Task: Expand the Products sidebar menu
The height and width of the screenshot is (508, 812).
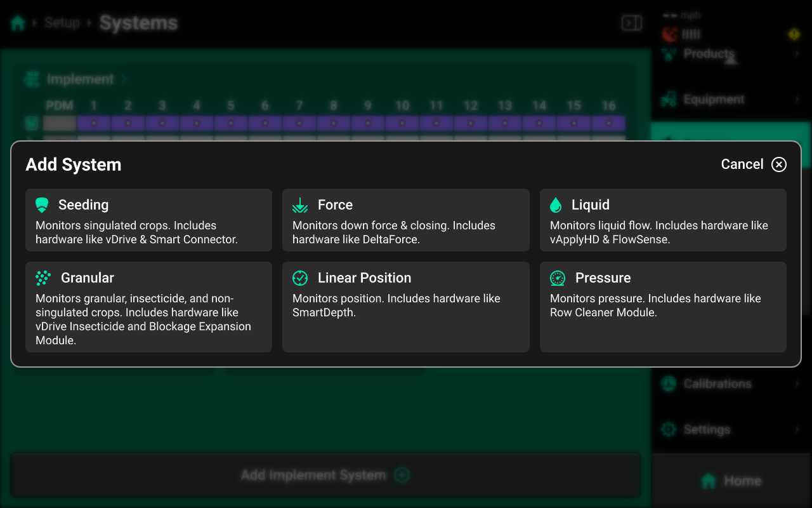Action: (x=731, y=55)
